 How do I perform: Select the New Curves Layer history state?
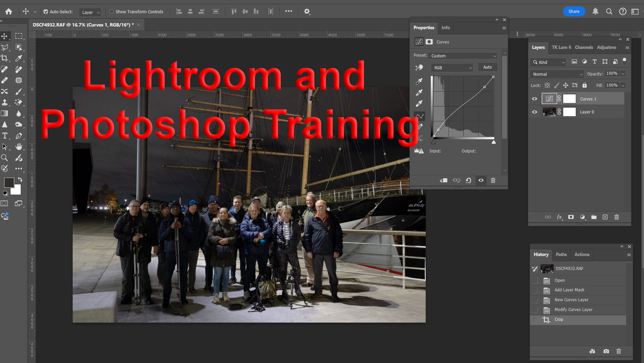coord(578,300)
